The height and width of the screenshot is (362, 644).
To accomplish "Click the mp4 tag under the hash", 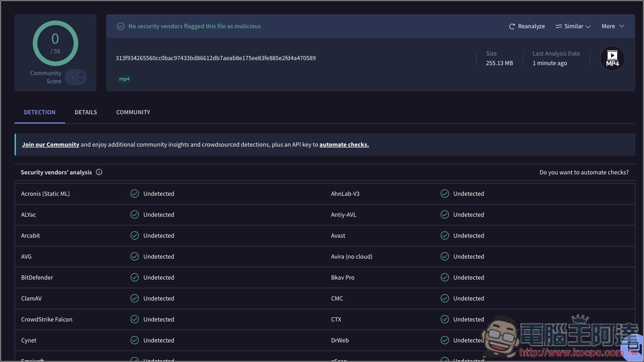I will 124,79.
